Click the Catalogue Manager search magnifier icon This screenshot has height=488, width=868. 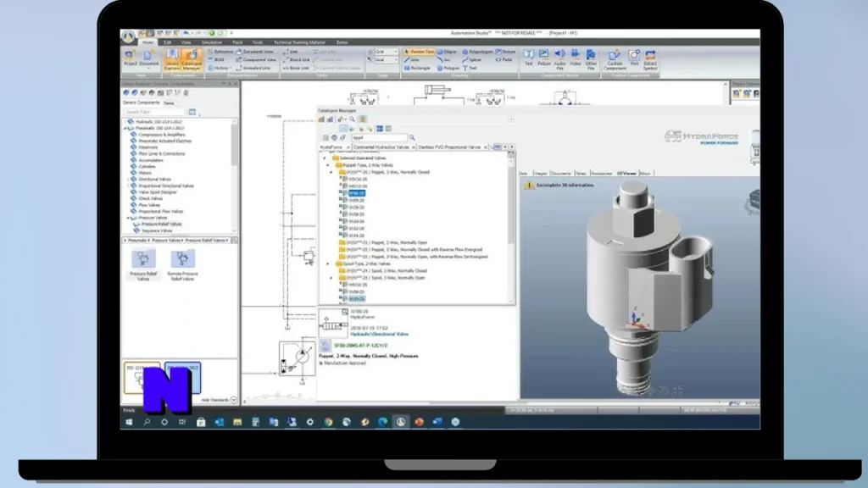412,138
